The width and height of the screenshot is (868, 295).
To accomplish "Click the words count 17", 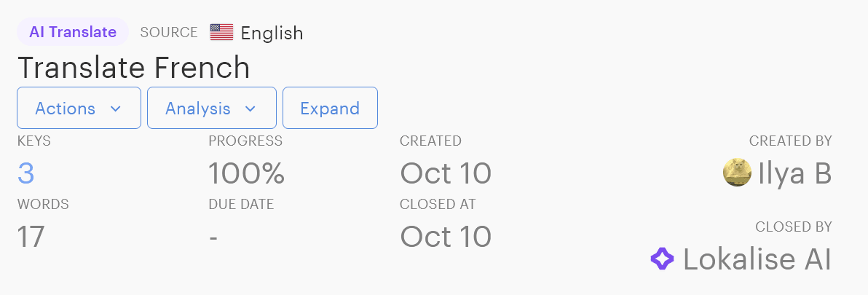I will pyautogui.click(x=31, y=236).
